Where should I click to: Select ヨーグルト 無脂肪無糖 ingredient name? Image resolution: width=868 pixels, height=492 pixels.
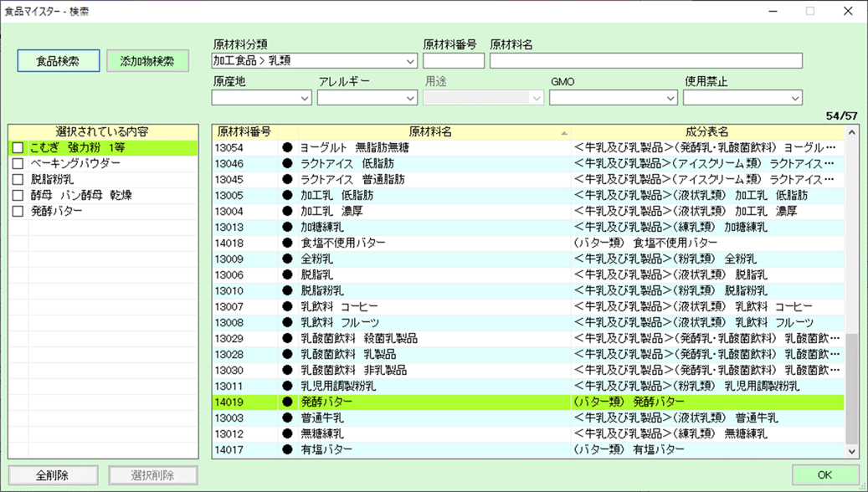[x=355, y=148]
